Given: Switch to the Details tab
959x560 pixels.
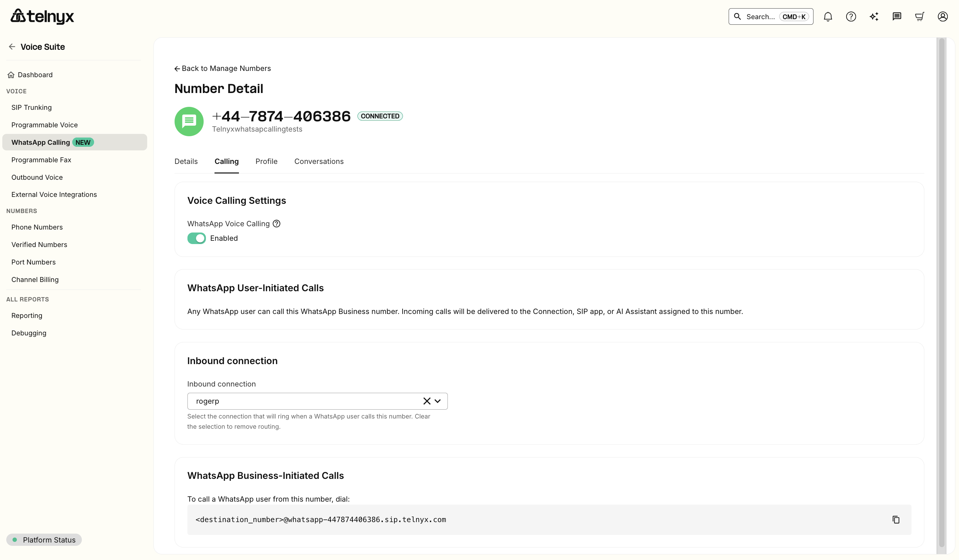Looking at the screenshot, I should (186, 161).
